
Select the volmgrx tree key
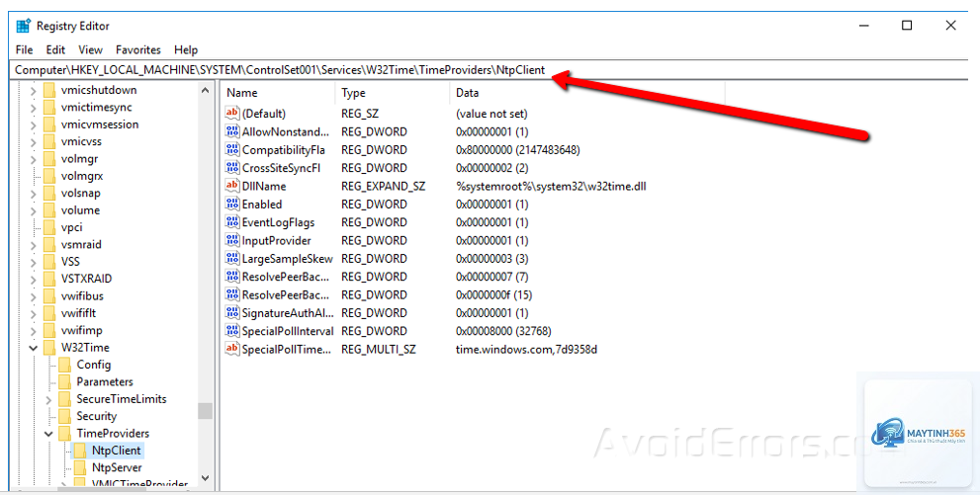[x=82, y=176]
